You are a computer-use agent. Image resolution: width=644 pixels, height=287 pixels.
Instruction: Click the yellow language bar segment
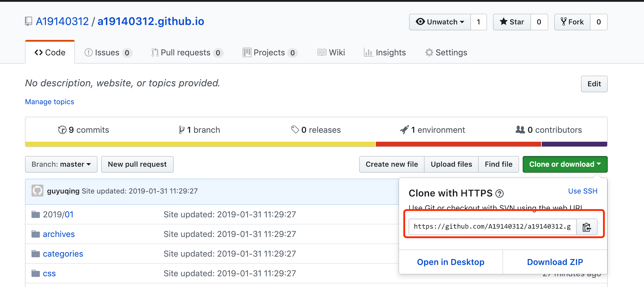(x=200, y=144)
